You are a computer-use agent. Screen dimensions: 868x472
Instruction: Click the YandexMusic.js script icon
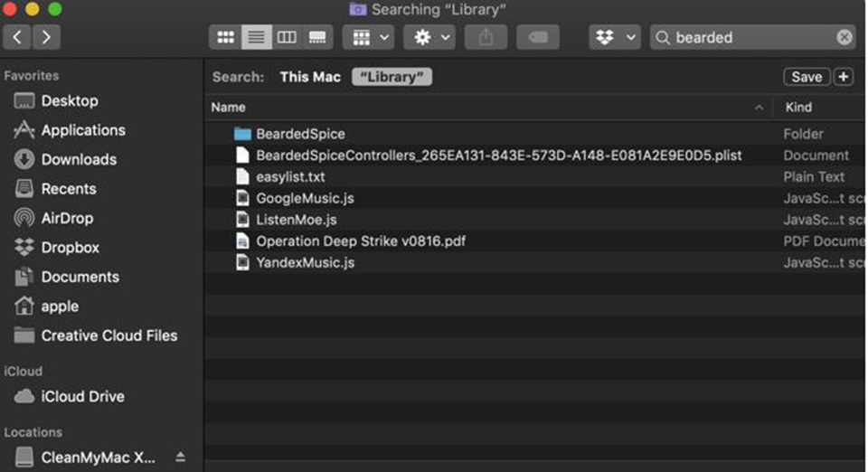242,262
